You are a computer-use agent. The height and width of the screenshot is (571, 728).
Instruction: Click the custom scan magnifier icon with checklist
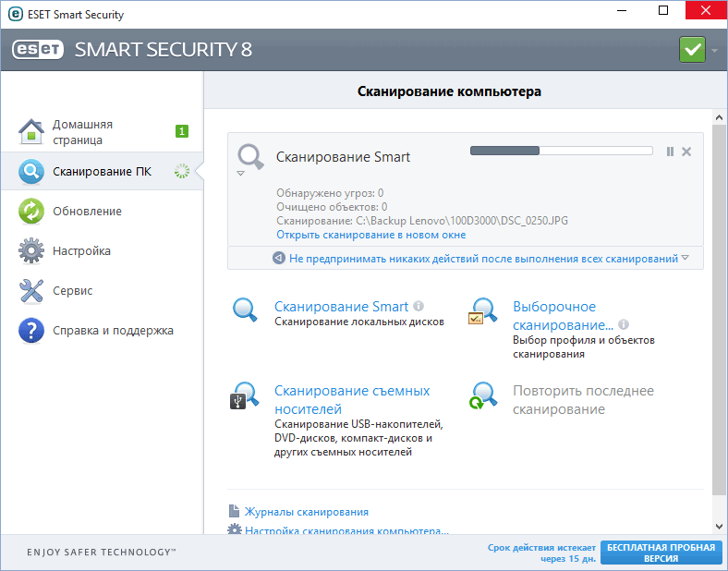coord(482,310)
